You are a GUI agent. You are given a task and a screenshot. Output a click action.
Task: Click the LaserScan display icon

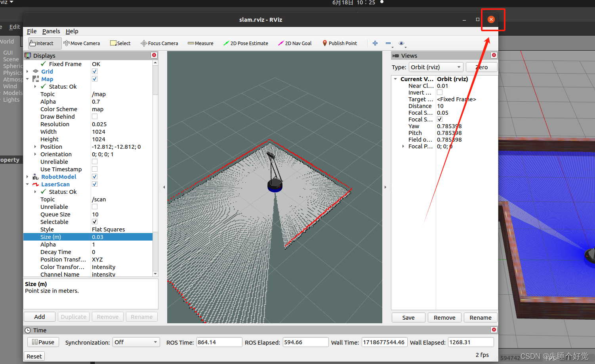click(36, 184)
